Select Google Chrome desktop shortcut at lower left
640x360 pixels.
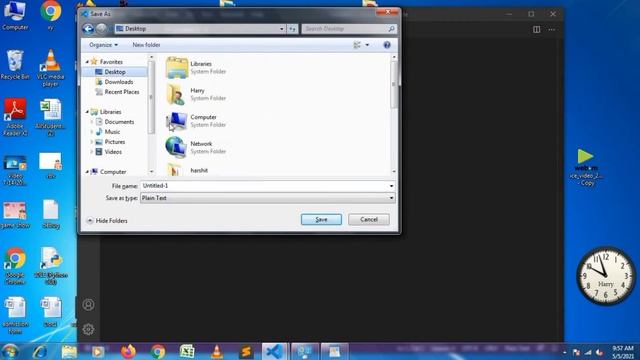(x=15, y=266)
